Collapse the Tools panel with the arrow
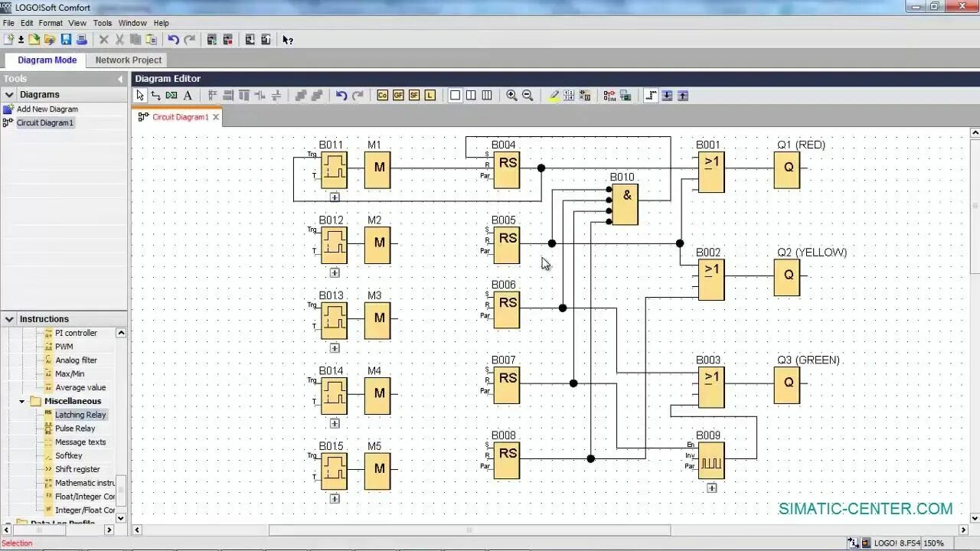980x551 pixels. (x=120, y=79)
